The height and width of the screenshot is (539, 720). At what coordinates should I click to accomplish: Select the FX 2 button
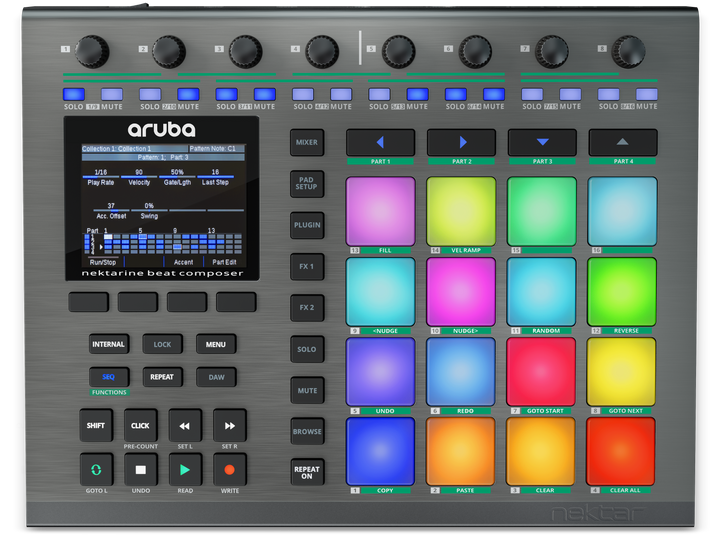307,308
